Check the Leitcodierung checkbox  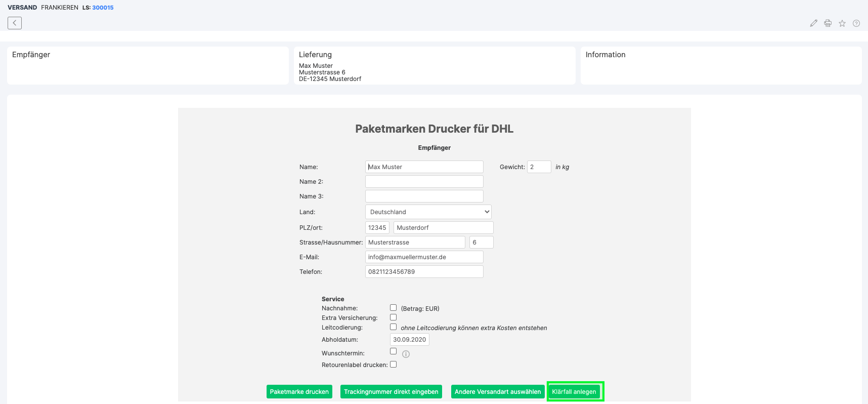pyautogui.click(x=393, y=327)
